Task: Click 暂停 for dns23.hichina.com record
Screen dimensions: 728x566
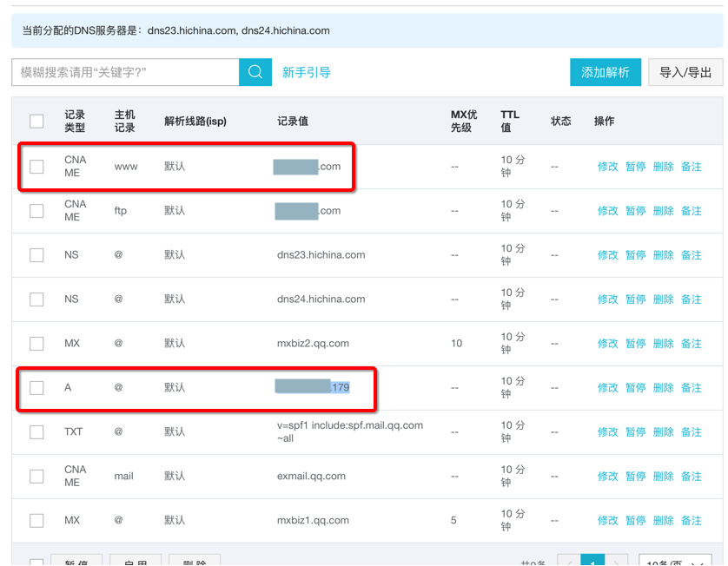Action: 636,255
